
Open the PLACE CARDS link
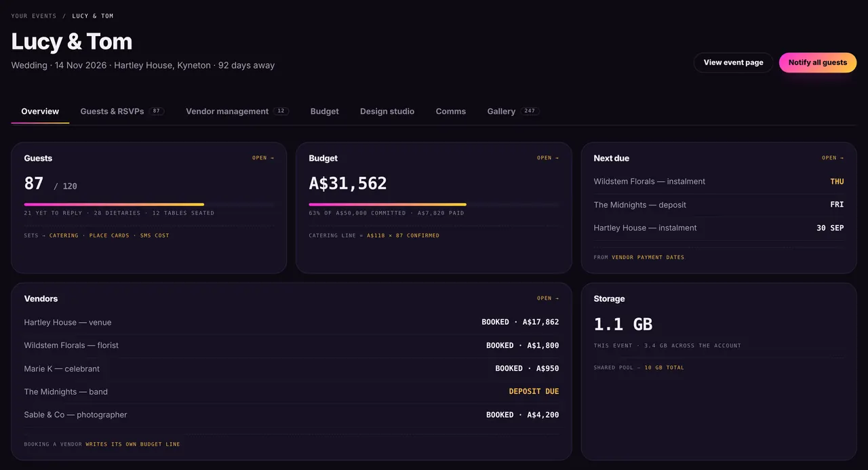[x=109, y=235]
